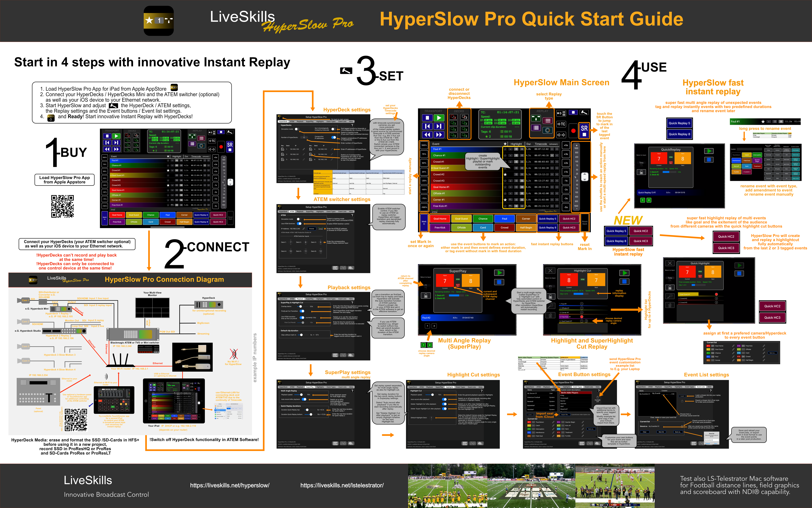This screenshot has height=508, width=812.
Task: Switch to Playback tab in HyperDeck settings panel
Action: point(300,122)
